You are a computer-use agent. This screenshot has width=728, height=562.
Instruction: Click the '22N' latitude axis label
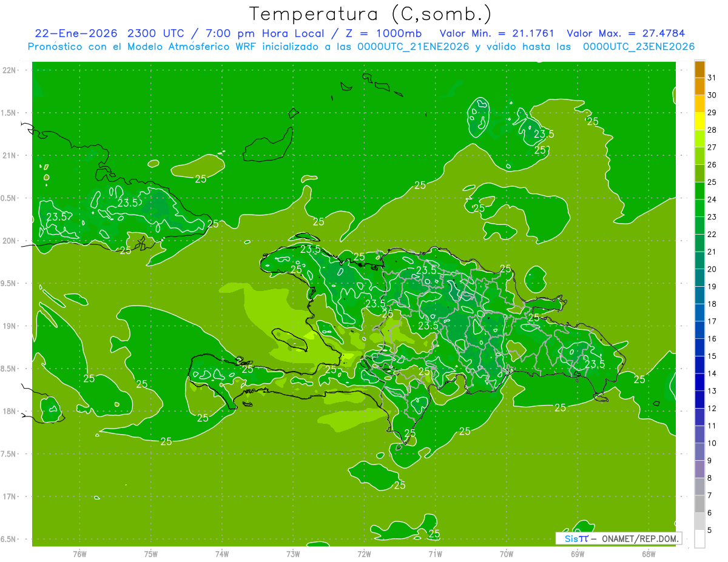click(10, 70)
